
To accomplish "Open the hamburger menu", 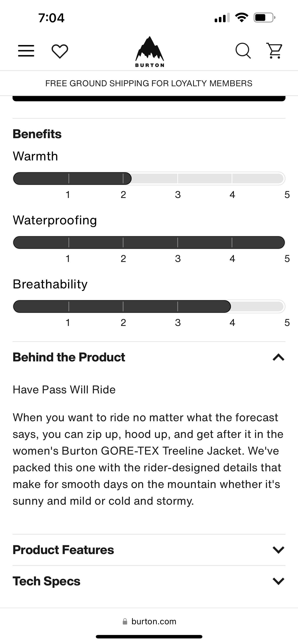I will click(26, 51).
